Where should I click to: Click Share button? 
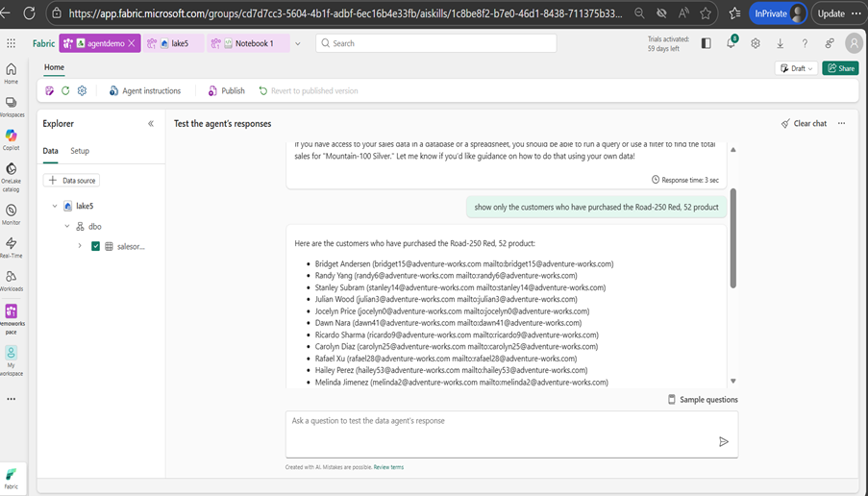coord(840,68)
